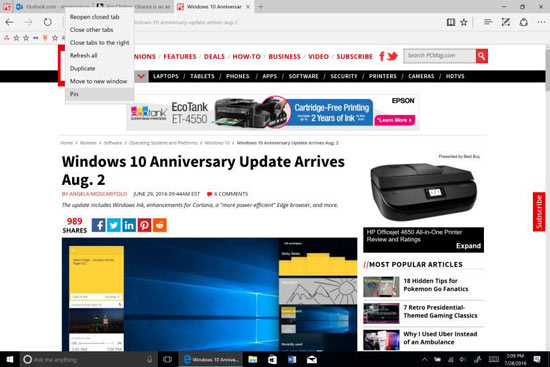Open 18 Hidden Tips for Pokemon Go article

click(x=436, y=285)
